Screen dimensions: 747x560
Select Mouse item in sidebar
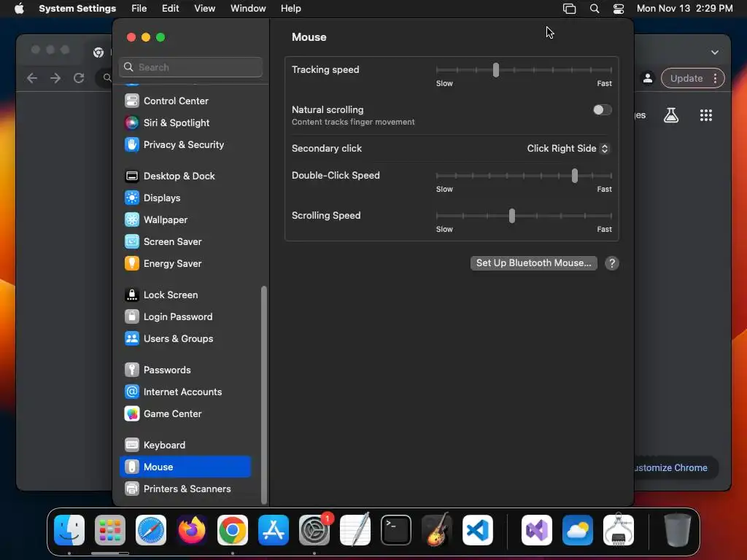point(185,467)
